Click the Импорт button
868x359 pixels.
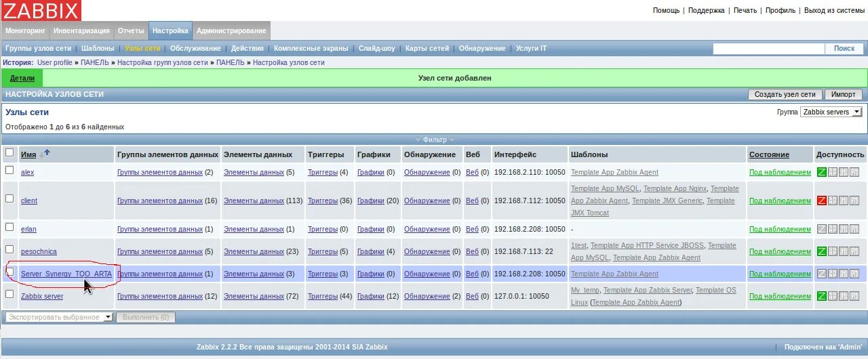[844, 94]
